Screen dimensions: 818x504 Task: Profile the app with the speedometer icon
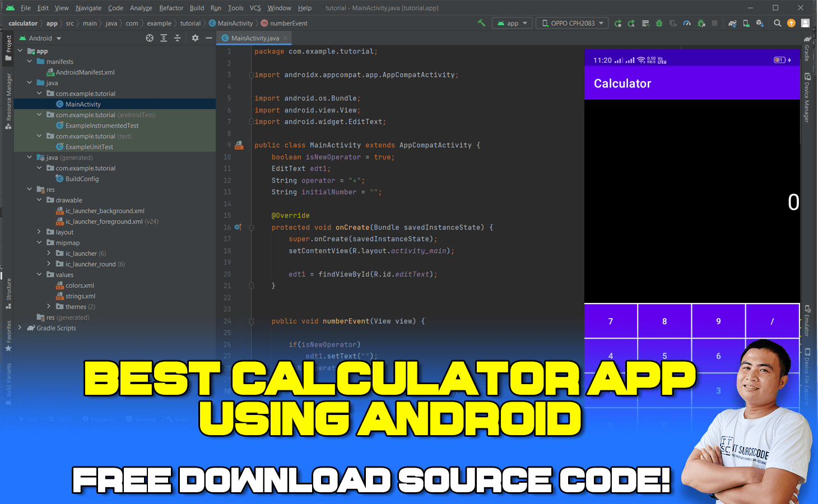click(687, 23)
